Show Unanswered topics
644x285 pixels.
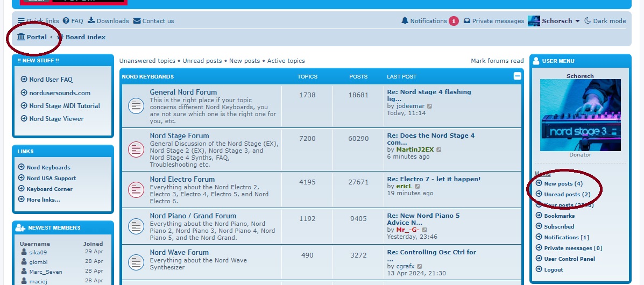point(147,61)
